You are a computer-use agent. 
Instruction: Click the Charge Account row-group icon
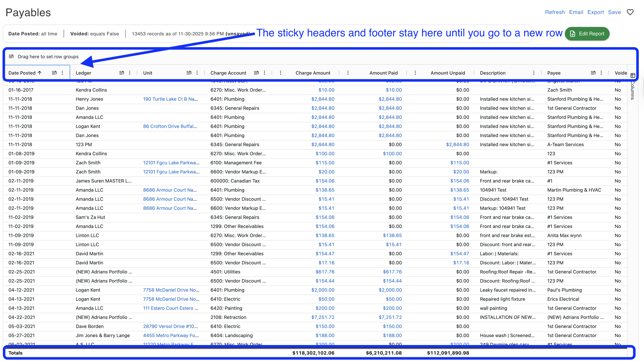(x=256, y=73)
